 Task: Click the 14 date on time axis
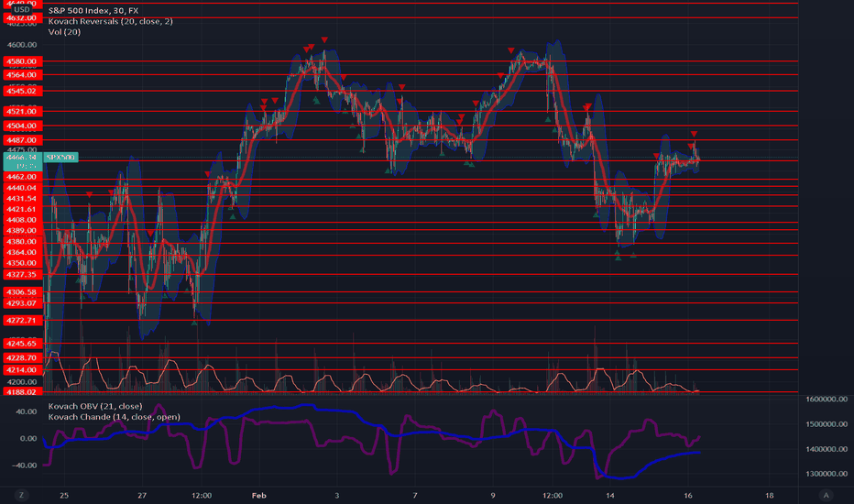610,495
